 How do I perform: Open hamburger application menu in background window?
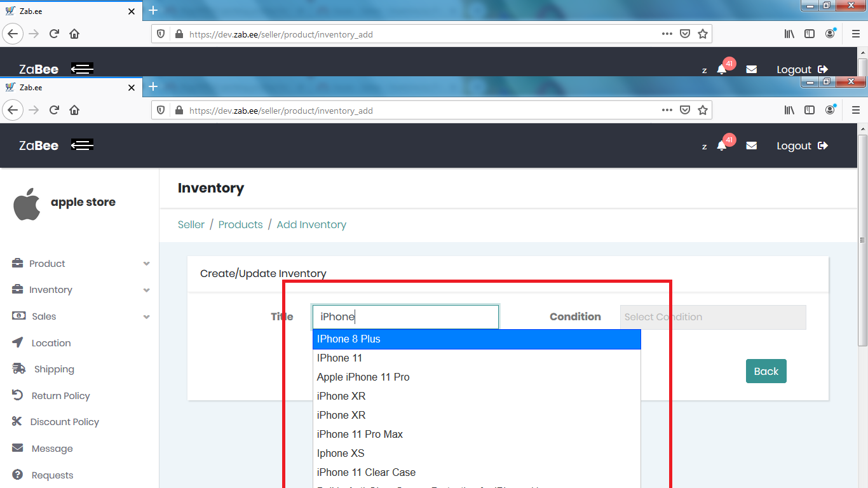[855, 34]
